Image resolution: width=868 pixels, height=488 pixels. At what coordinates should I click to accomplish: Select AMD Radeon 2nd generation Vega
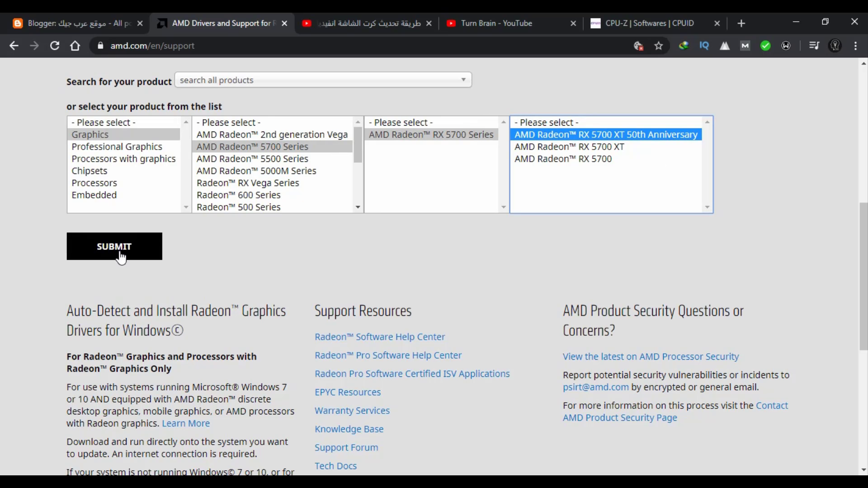point(273,135)
